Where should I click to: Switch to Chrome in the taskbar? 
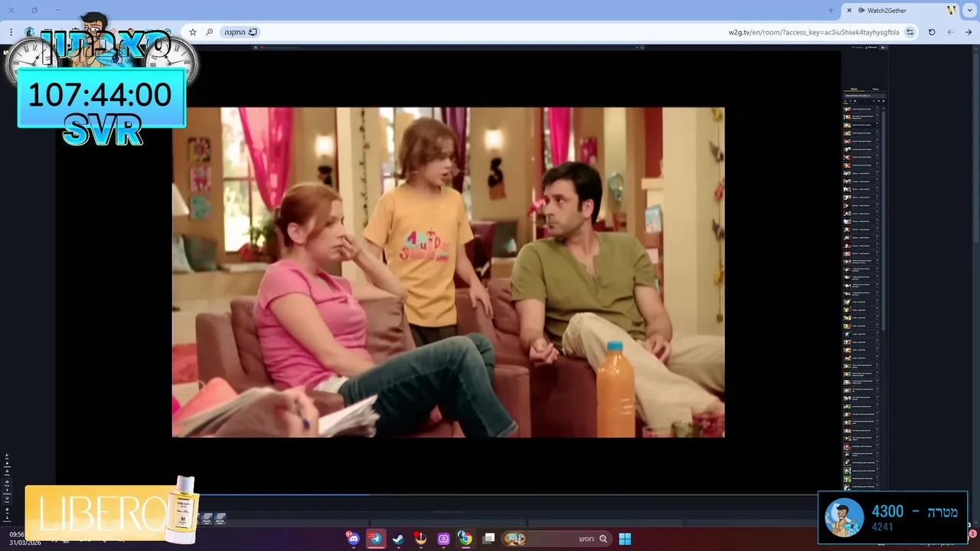click(465, 539)
